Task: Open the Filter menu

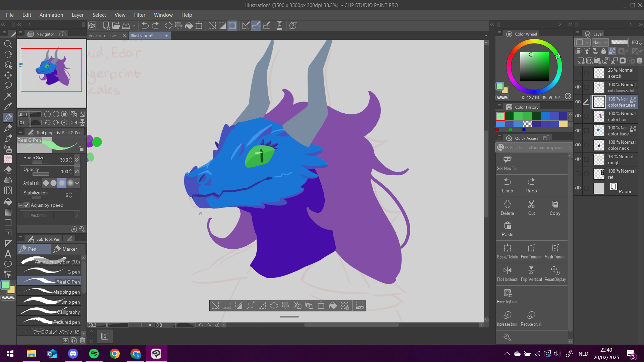Action: pos(140,15)
